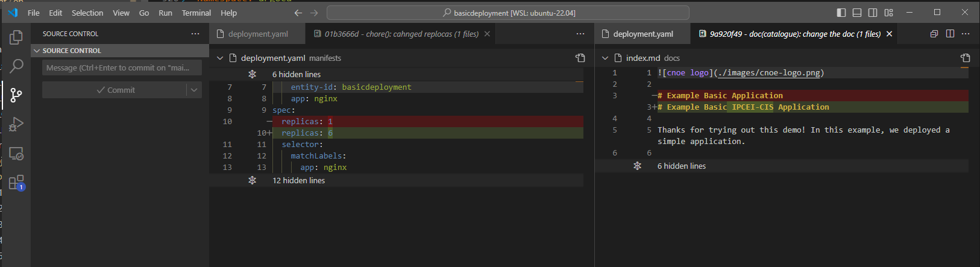Collapse the Source Control section
Screen dimensions: 980x267
[x=37, y=51]
